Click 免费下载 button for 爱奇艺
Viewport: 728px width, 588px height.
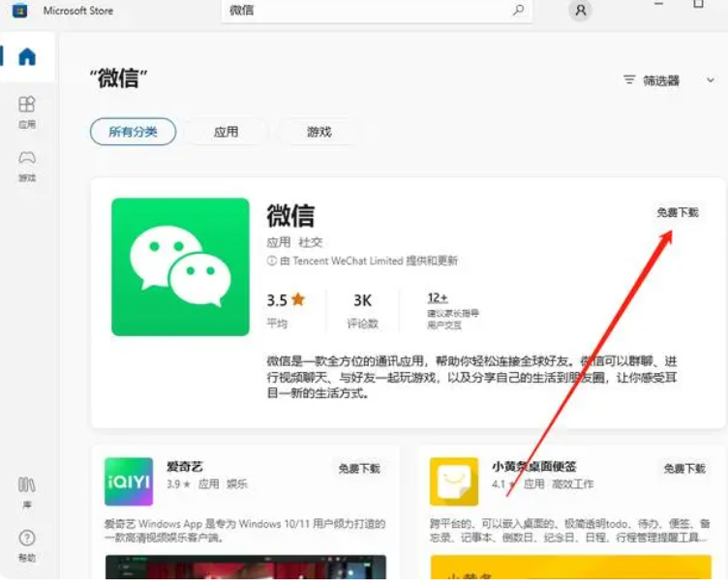tap(358, 468)
